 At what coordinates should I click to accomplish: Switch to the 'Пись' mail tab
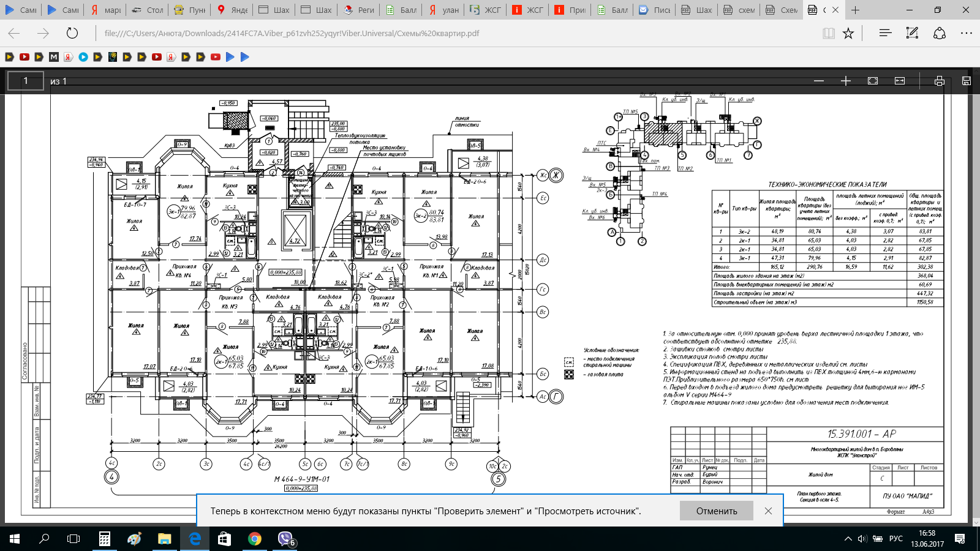654,10
